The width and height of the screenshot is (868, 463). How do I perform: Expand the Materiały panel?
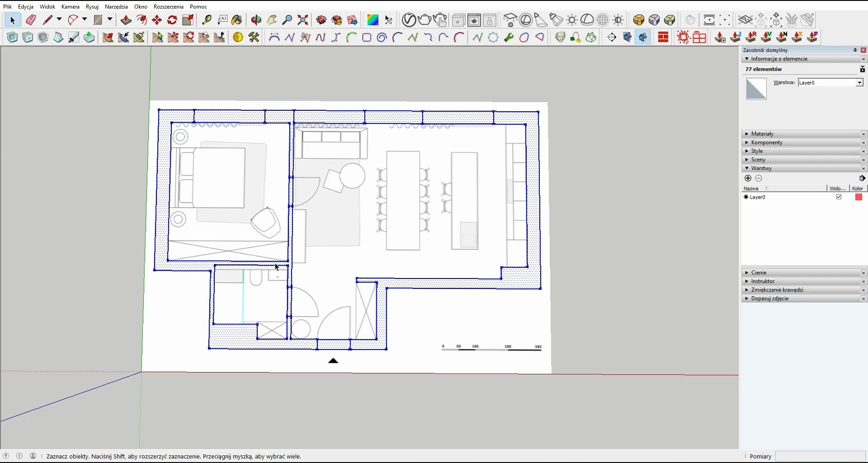tap(763, 134)
